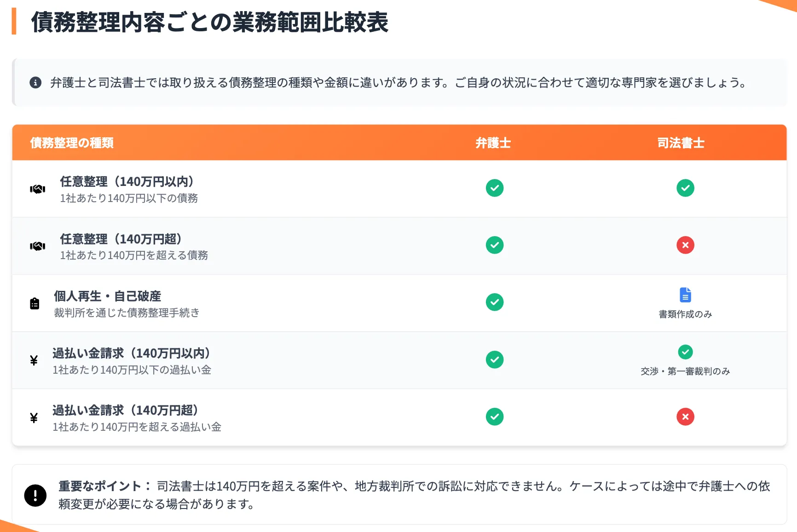Click the red cross icon on the bottom row
The height and width of the screenshot is (532, 797).
click(x=685, y=417)
